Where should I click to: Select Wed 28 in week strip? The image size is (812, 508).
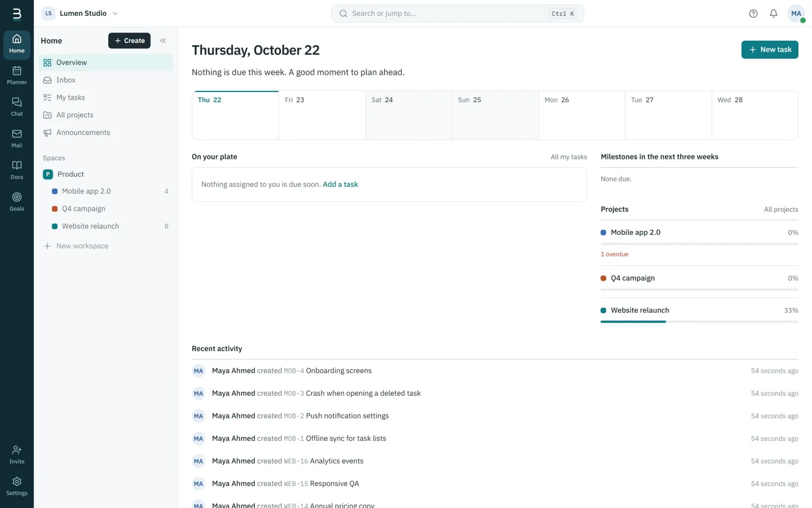coord(755,115)
